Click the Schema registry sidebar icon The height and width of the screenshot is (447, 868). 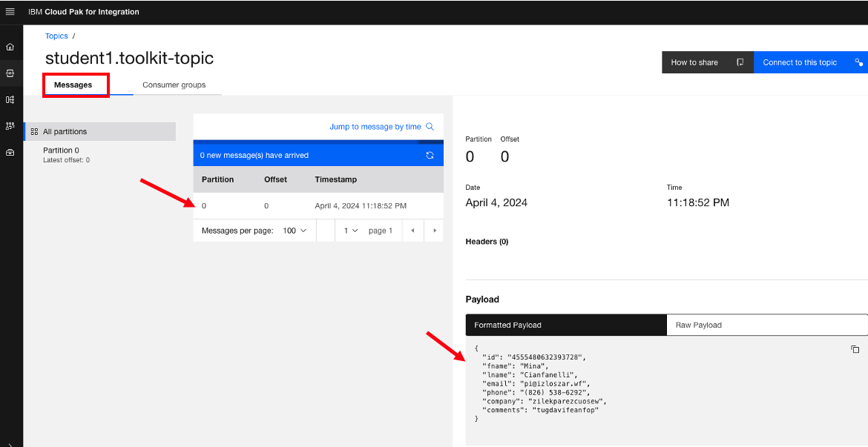pos(10,99)
